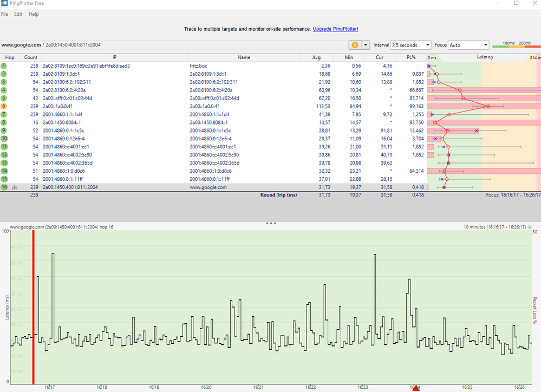Click the three-dot panel splitter handle
Image resolution: width=541 pixels, height=392 pixels.
point(271,223)
